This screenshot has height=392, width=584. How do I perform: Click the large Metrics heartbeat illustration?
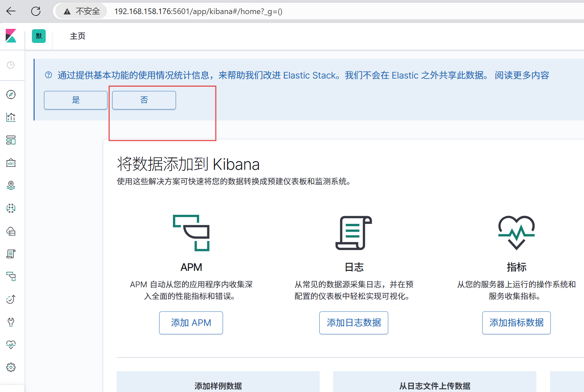516,233
